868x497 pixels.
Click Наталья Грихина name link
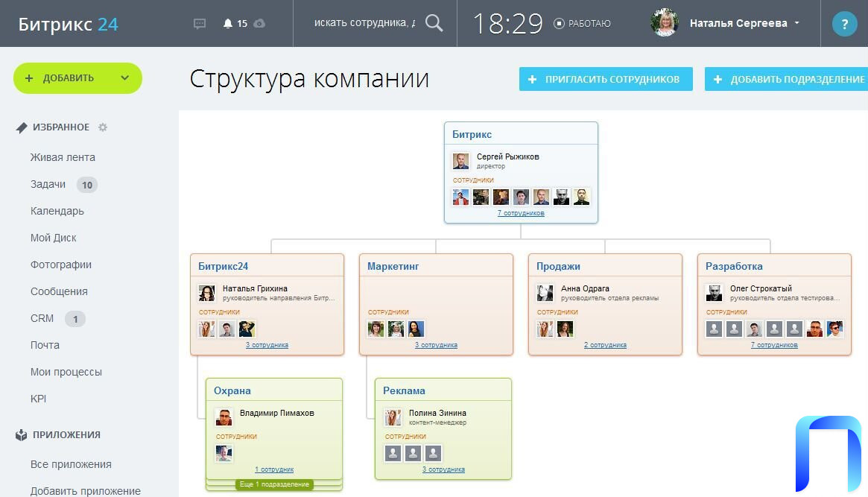pyautogui.click(x=255, y=288)
